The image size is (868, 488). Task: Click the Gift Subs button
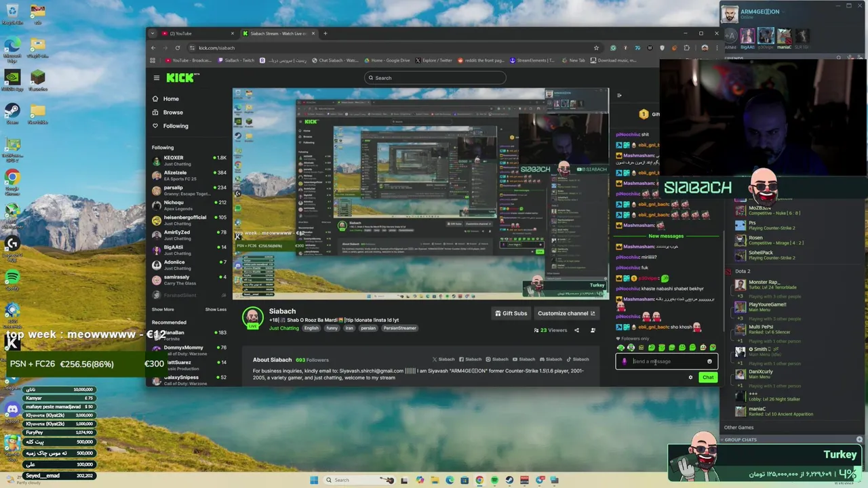pos(511,313)
